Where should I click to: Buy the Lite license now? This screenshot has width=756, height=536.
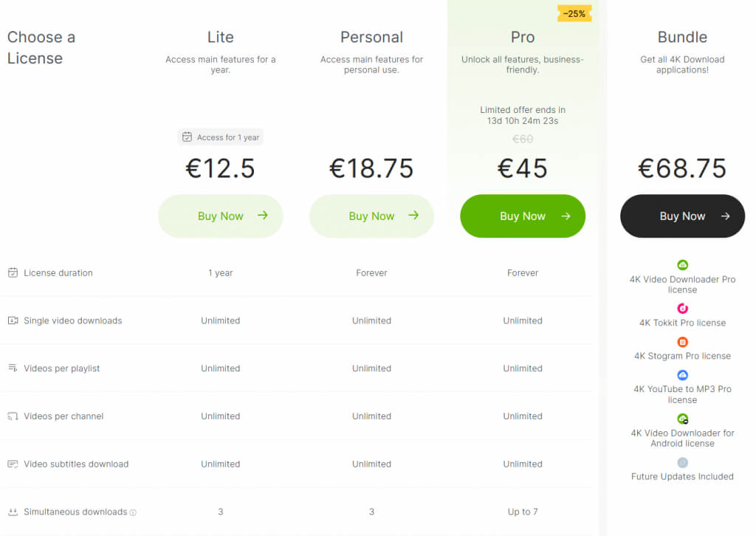point(220,216)
